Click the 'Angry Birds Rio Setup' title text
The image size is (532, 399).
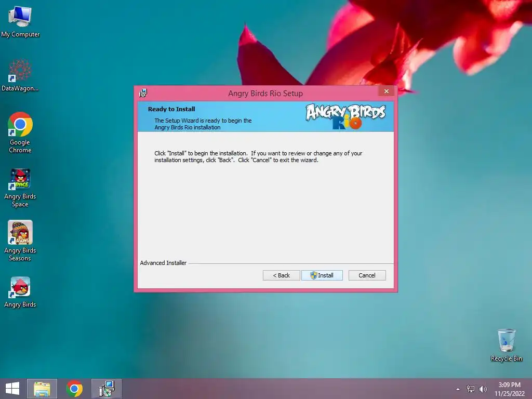[x=265, y=94]
